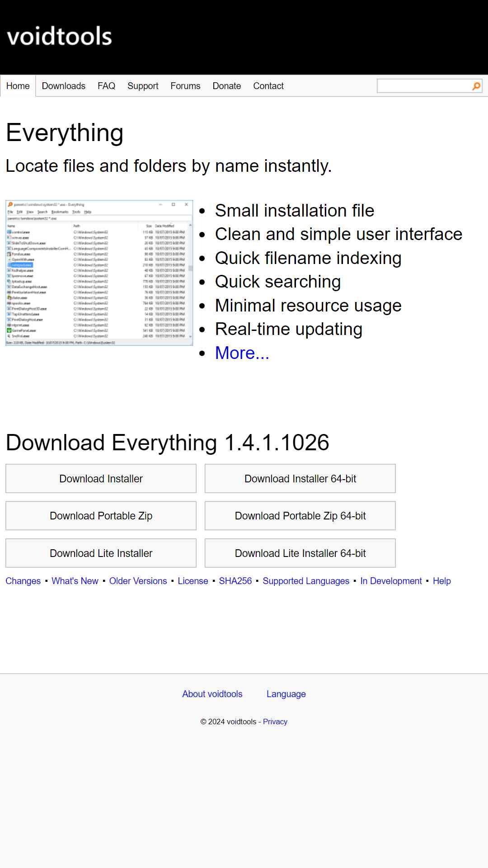The height and width of the screenshot is (868, 488).
Task: Open the What's New link
Action: tap(75, 581)
